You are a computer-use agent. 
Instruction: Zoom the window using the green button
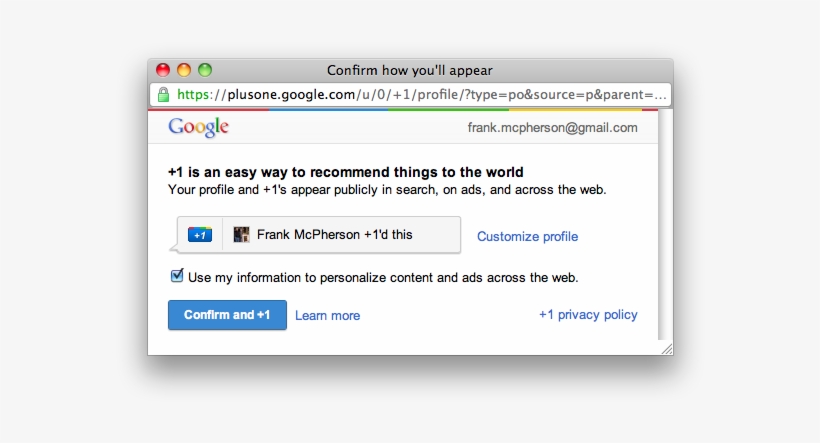point(205,70)
